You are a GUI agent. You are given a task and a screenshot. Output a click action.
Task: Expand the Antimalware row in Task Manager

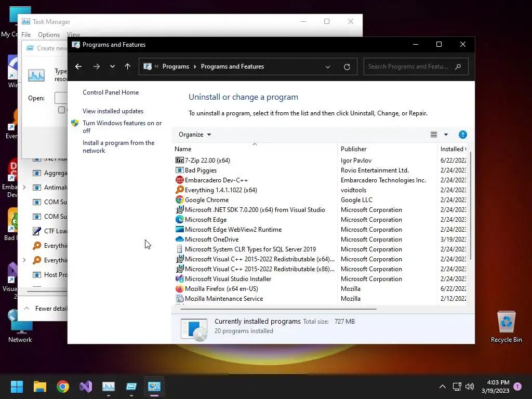point(24,187)
